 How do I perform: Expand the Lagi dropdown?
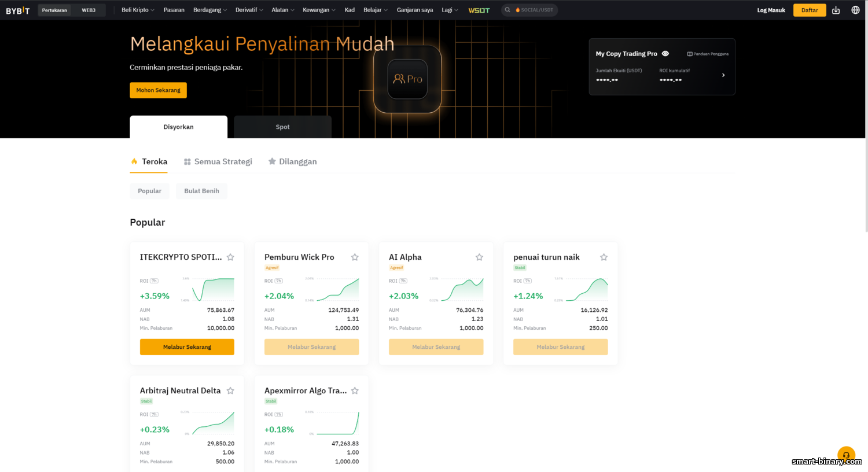(450, 10)
